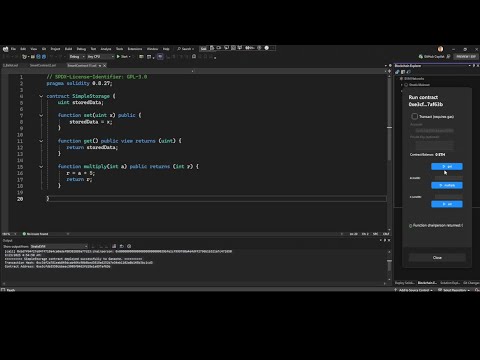This screenshot has height=360, width=480.
Task: Switch to the Deploy Solidity tab
Action: point(404,283)
